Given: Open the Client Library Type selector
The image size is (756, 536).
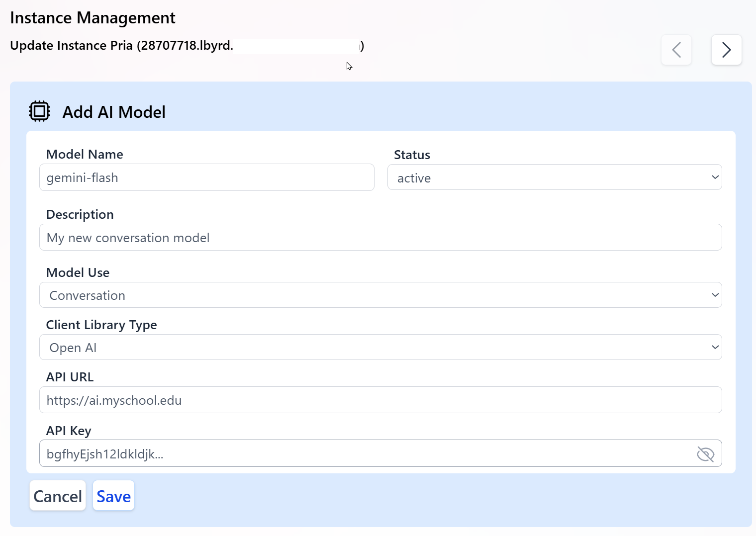Looking at the screenshot, I should [380, 347].
